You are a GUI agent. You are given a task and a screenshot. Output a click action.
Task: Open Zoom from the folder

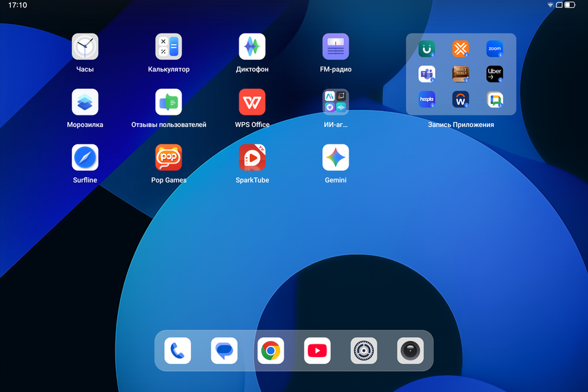click(x=495, y=49)
